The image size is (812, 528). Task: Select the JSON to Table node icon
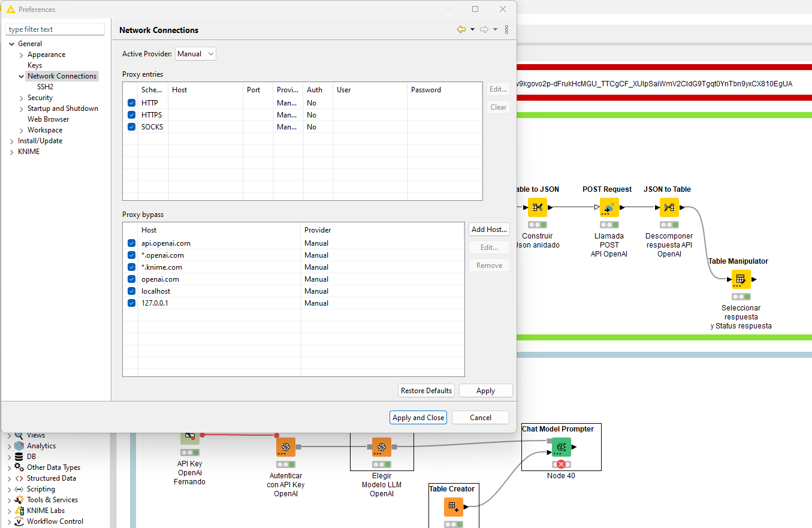[x=669, y=207]
